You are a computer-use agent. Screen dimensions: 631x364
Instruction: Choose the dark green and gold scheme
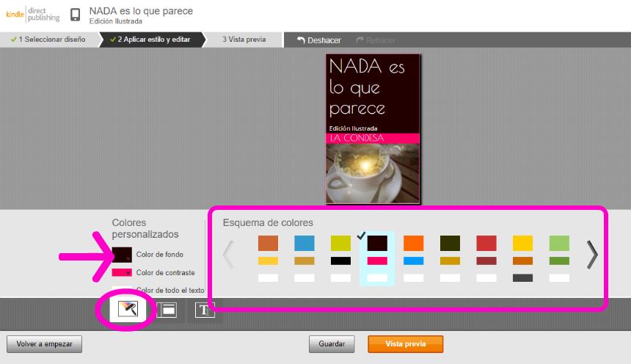pyautogui.click(x=450, y=258)
